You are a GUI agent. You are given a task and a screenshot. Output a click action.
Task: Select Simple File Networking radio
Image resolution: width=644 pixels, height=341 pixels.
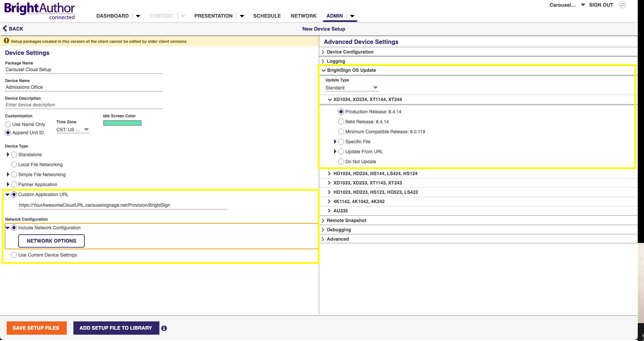[x=14, y=174]
